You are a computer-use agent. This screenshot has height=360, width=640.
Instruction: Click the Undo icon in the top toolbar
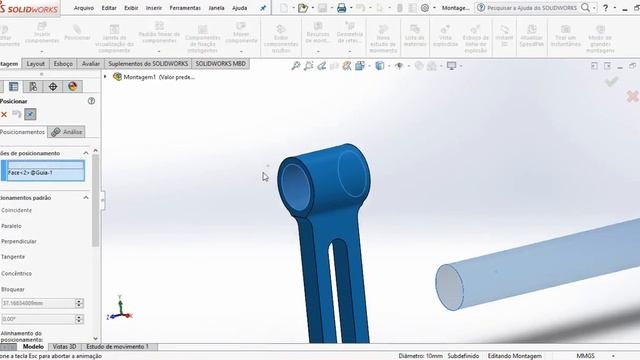360,8
